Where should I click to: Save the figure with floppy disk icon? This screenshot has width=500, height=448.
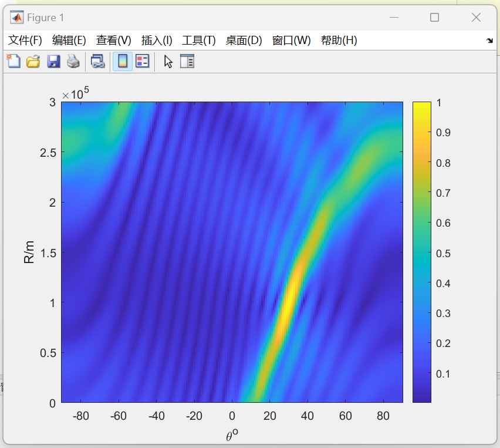coord(53,61)
